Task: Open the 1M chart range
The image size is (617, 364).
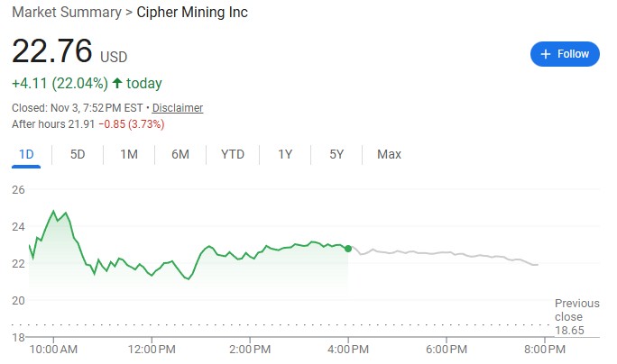Action: pos(129,154)
